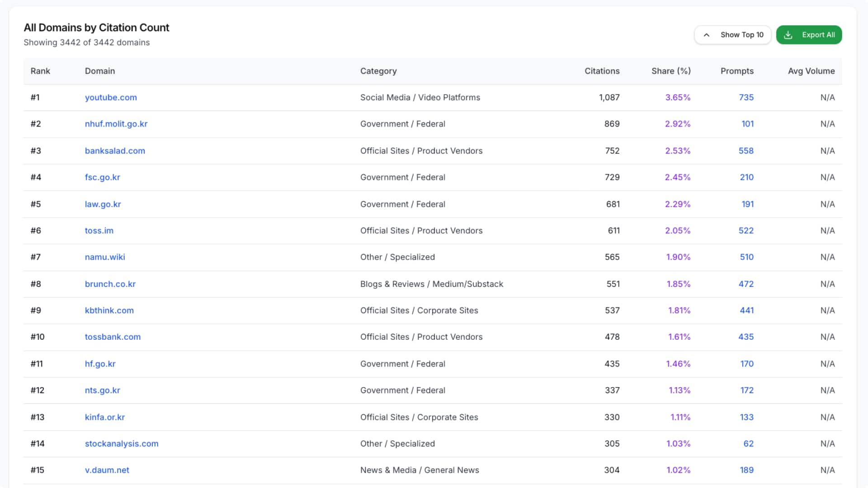Click the Export All button text
The height and width of the screenshot is (488, 868).
pyautogui.click(x=818, y=35)
